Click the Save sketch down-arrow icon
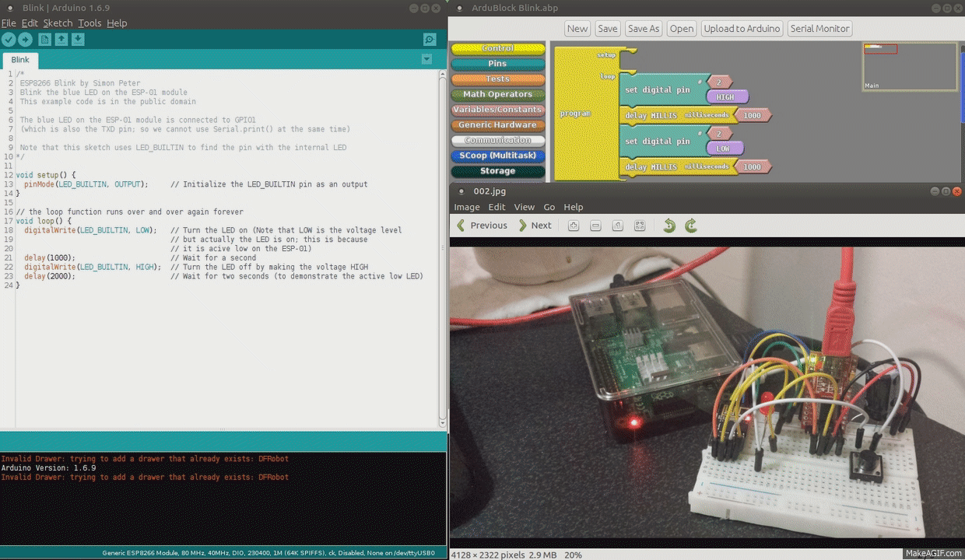Image resolution: width=965 pixels, height=560 pixels. [x=78, y=40]
